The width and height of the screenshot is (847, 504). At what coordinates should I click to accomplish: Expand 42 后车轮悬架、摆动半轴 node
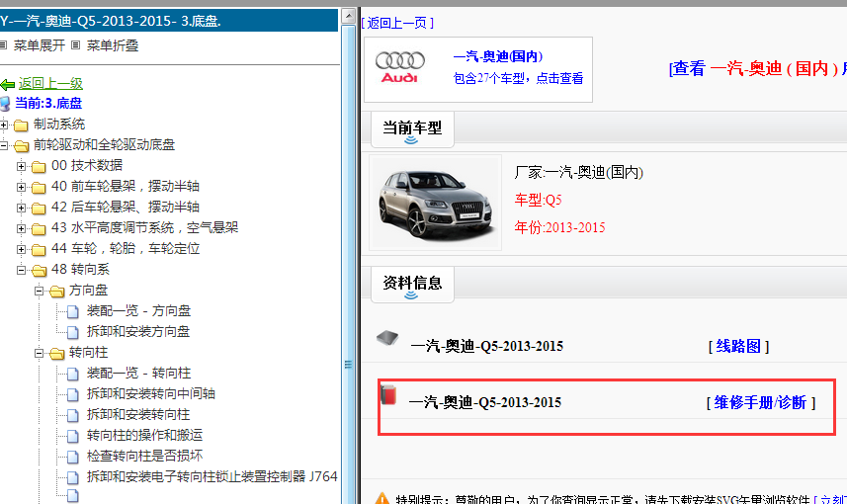coord(21,208)
